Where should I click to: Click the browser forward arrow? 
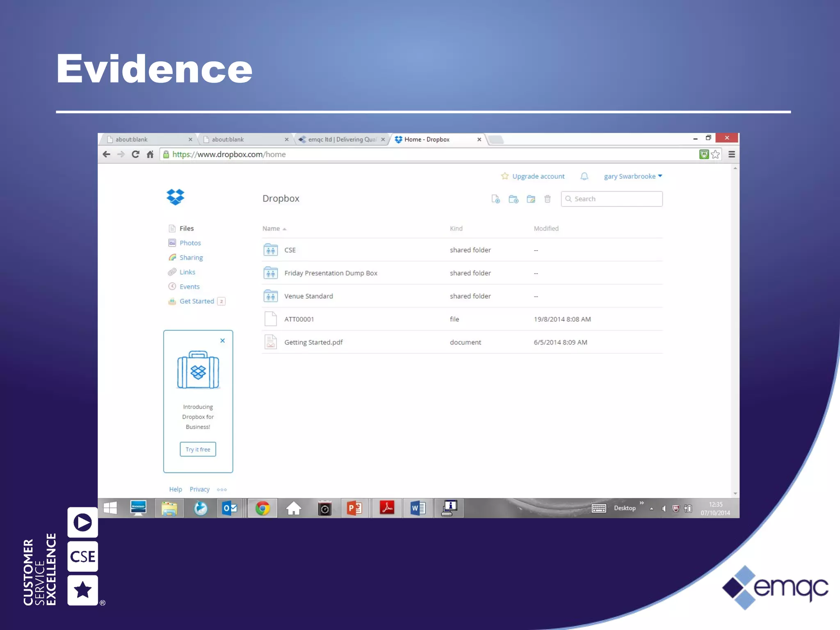pyautogui.click(x=121, y=154)
